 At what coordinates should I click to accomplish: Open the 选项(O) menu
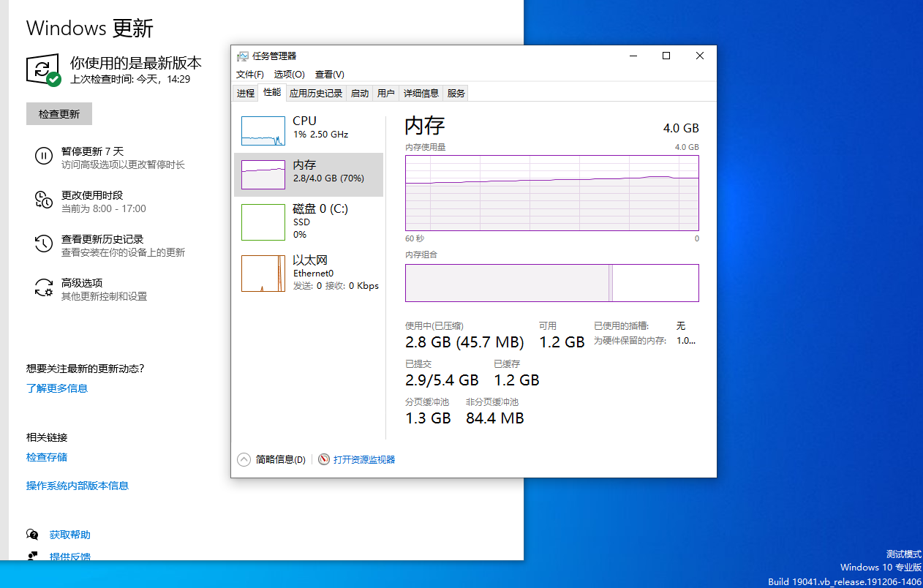[x=289, y=75]
